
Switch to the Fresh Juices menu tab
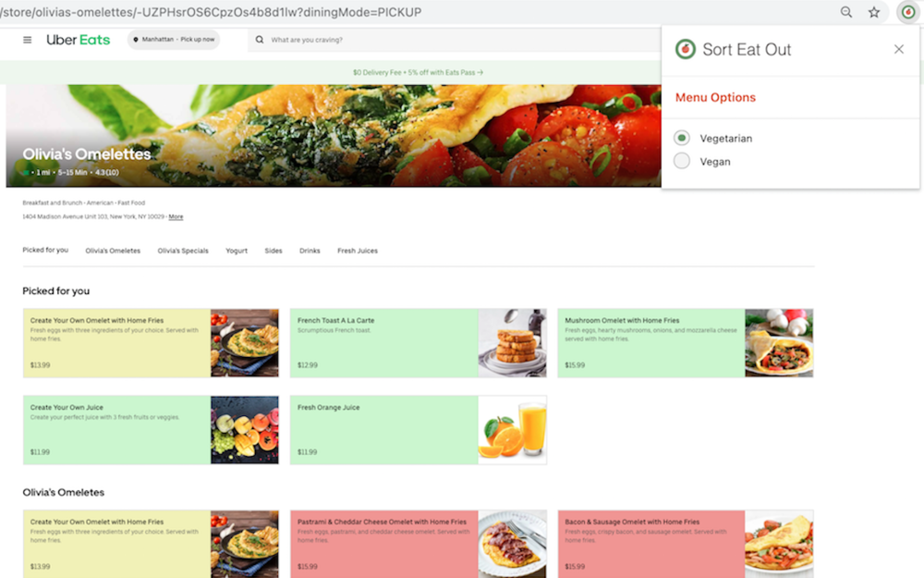click(x=358, y=250)
